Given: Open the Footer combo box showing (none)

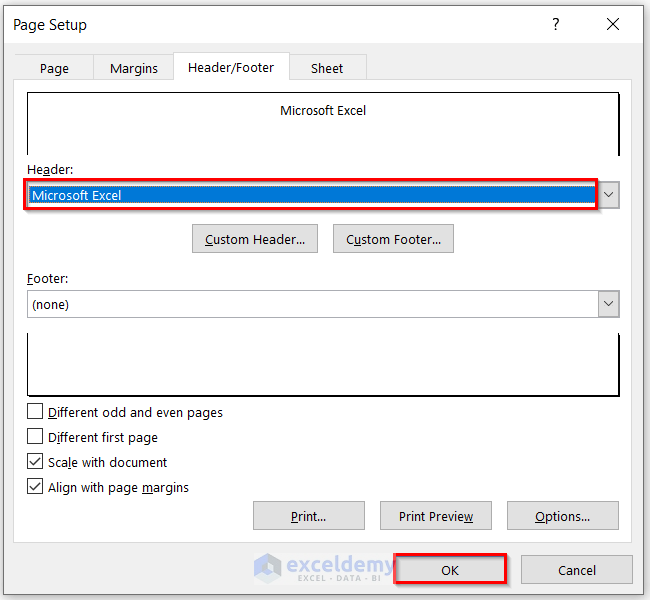Looking at the screenshot, I should [312, 304].
